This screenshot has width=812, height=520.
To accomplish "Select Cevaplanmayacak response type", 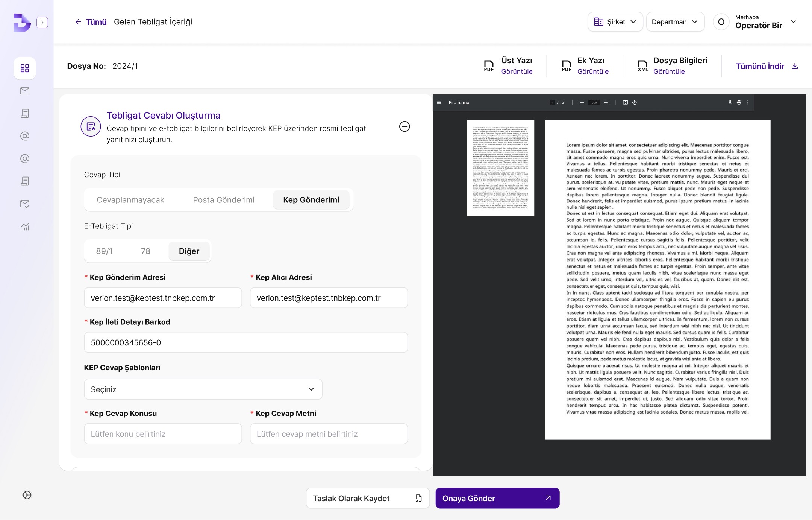I will pyautogui.click(x=130, y=200).
